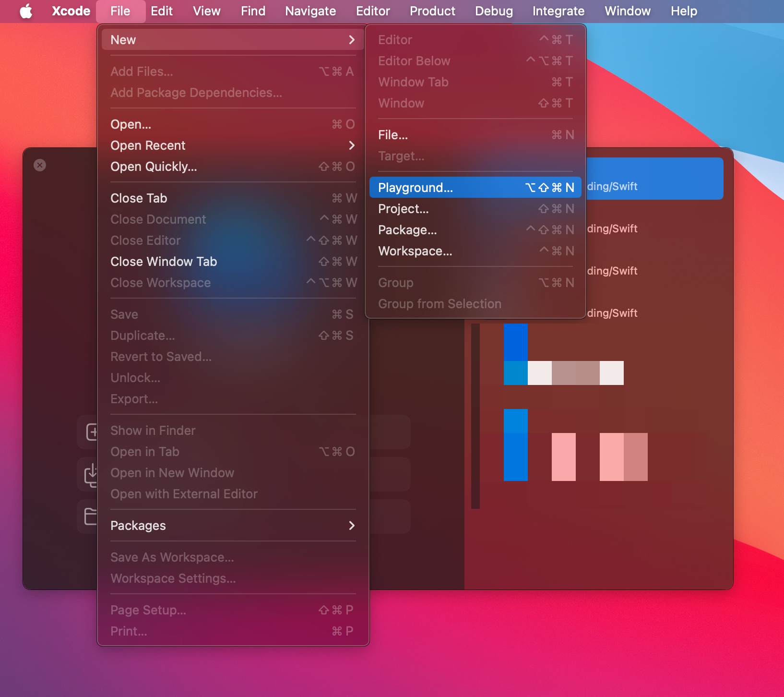The height and width of the screenshot is (697, 784).
Task: Click the open existing project folder icon
Action: pyautogui.click(x=91, y=517)
